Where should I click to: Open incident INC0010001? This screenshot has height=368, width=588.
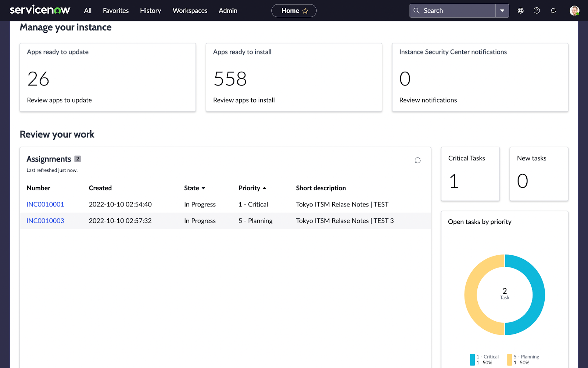45,204
